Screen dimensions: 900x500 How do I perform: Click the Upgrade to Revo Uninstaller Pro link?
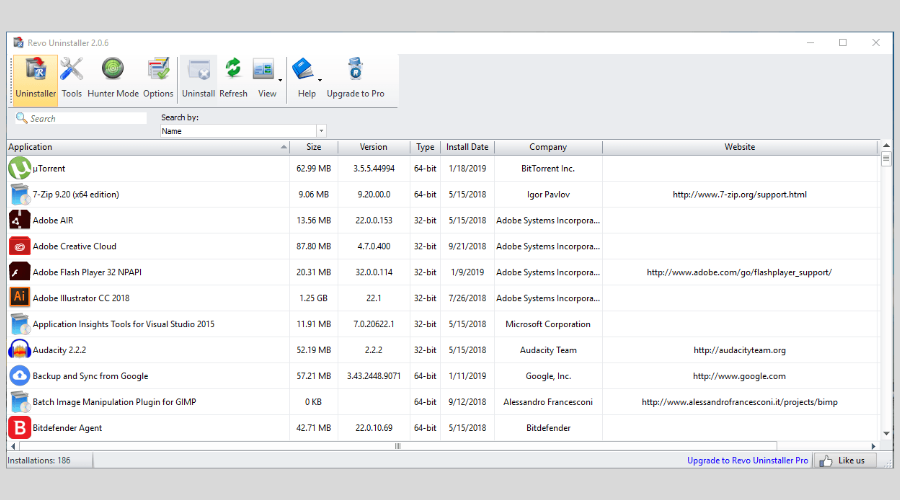(x=747, y=460)
